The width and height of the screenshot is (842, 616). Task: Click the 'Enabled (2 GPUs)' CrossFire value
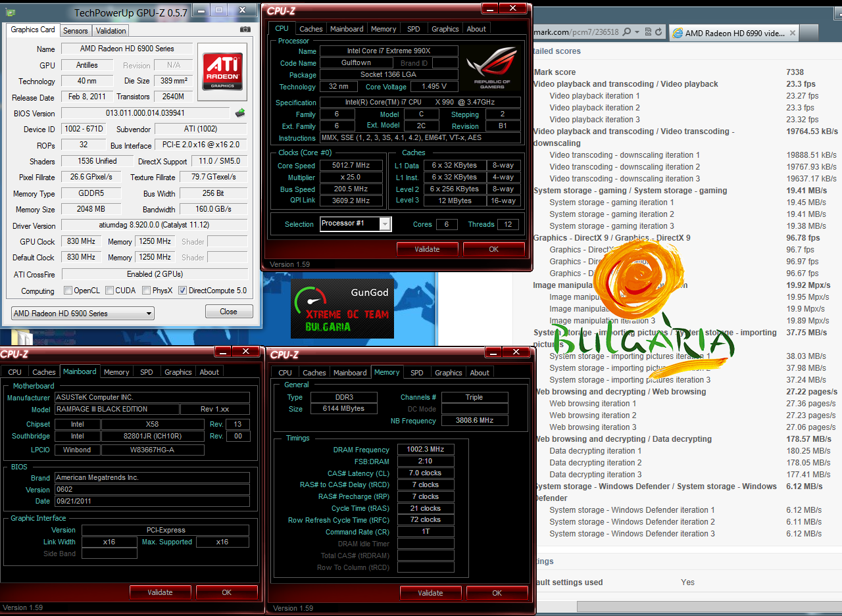click(155, 274)
